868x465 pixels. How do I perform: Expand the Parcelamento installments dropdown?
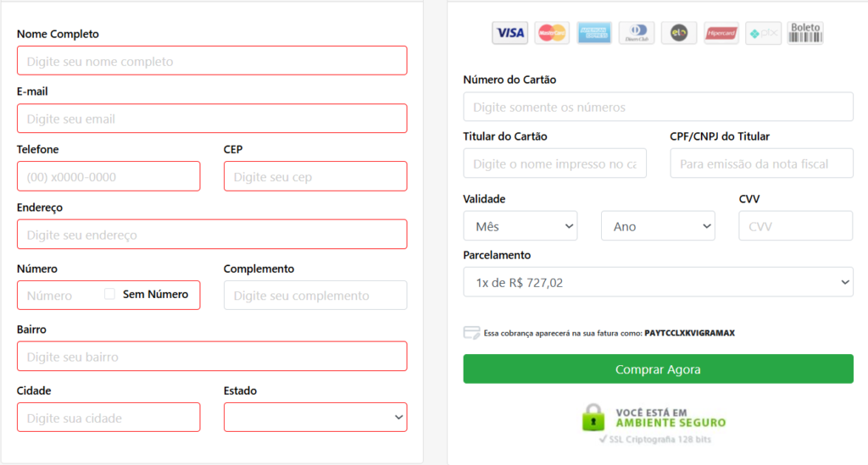(658, 282)
